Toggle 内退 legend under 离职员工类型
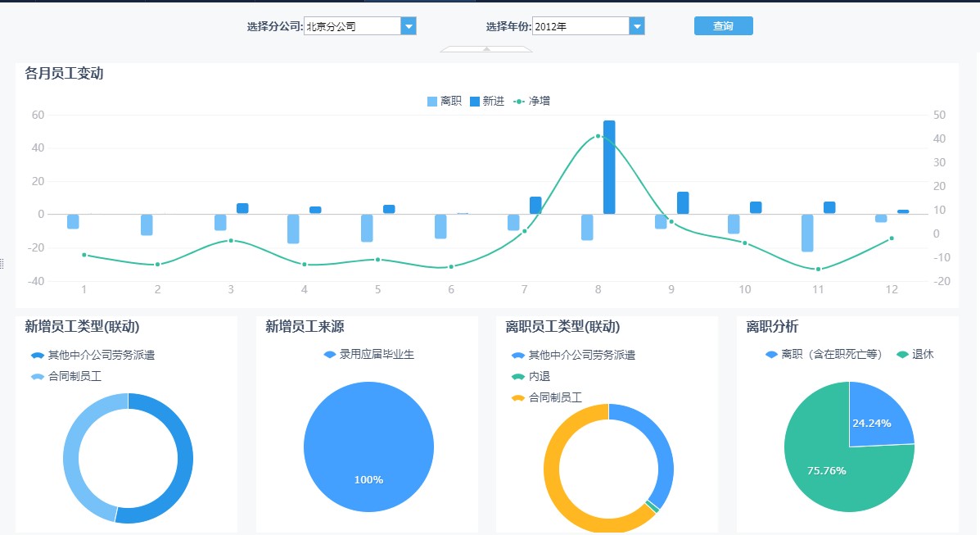 [x=530, y=376]
